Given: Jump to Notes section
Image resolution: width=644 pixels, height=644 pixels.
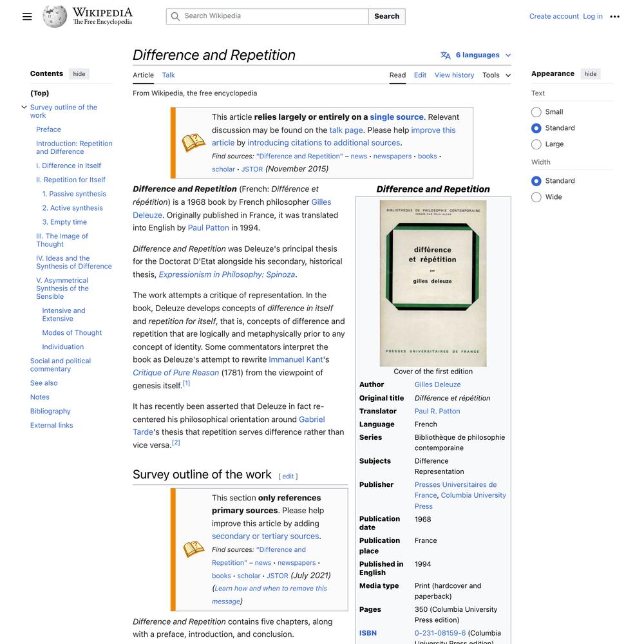Looking at the screenshot, I should tap(39, 397).
